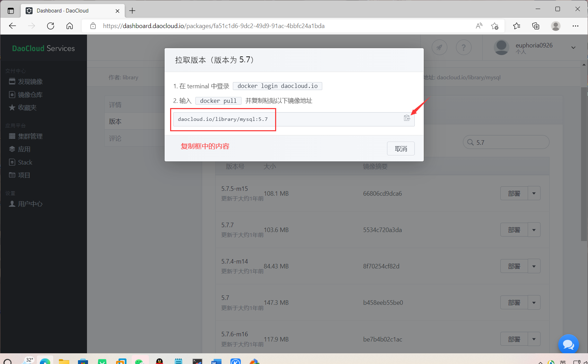Expand the euphoria0926 account dropdown
588x364 pixels.
[x=573, y=47]
